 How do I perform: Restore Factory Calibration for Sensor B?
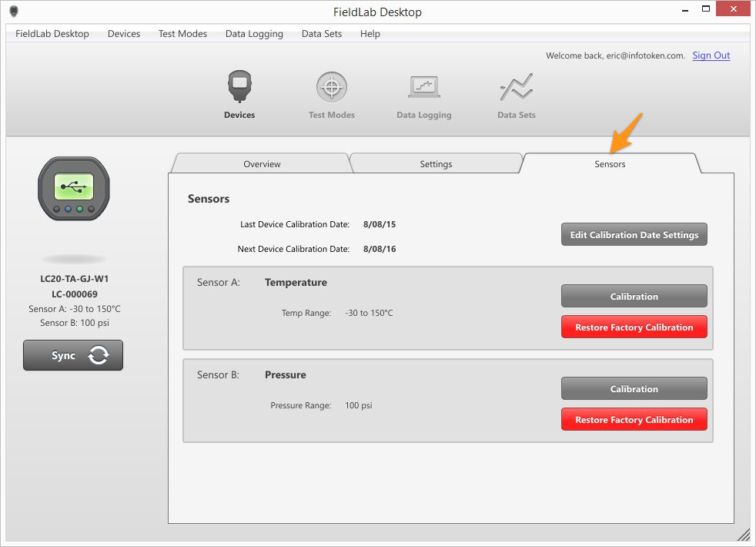pyautogui.click(x=634, y=419)
